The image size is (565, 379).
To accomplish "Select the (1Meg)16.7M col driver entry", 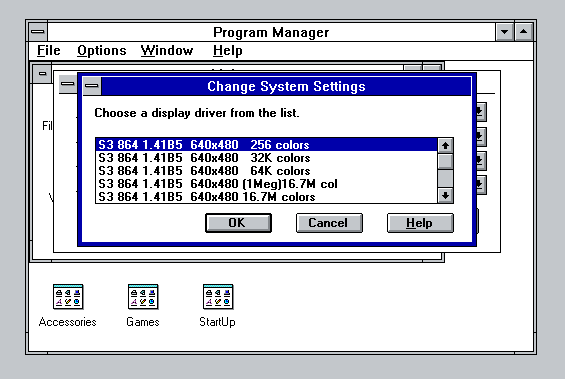I will pyautogui.click(x=267, y=184).
